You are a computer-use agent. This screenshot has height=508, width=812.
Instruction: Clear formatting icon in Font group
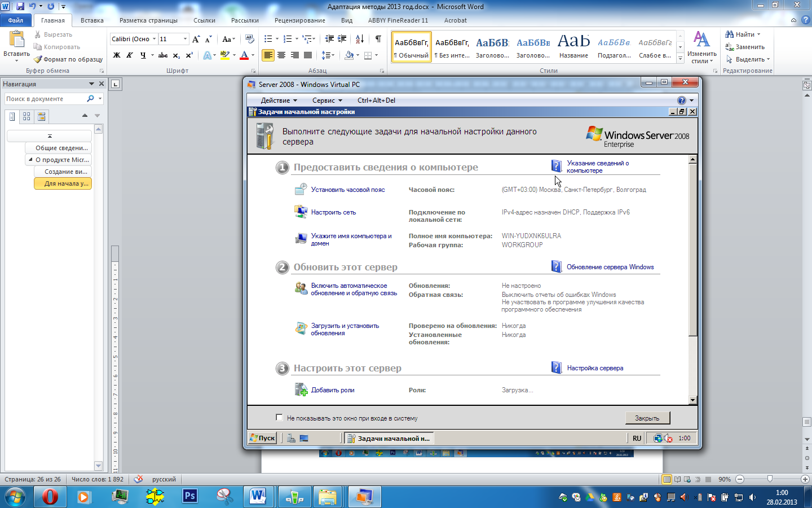tap(250, 39)
